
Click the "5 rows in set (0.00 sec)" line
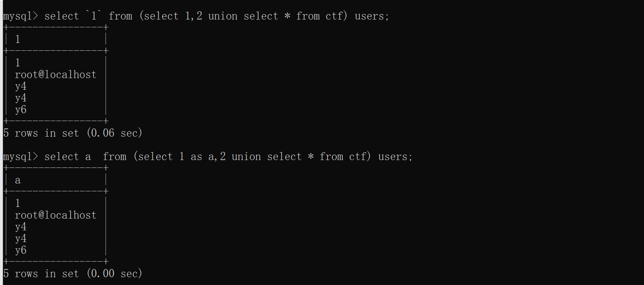tap(73, 274)
